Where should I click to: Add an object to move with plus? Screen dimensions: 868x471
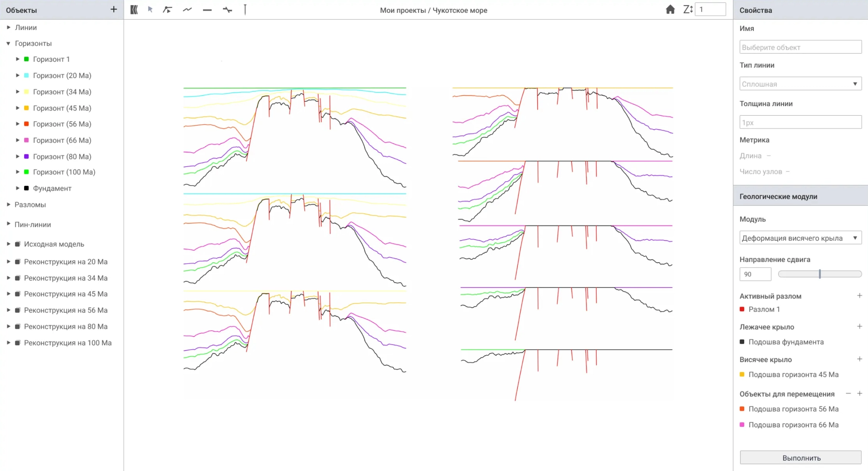[859, 394]
